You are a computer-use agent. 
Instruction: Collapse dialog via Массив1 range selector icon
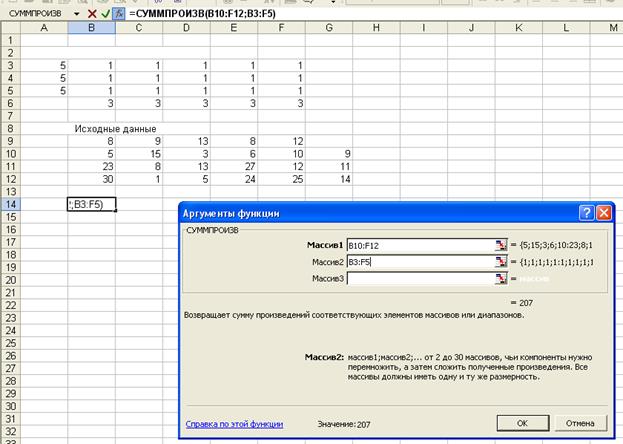pos(501,245)
